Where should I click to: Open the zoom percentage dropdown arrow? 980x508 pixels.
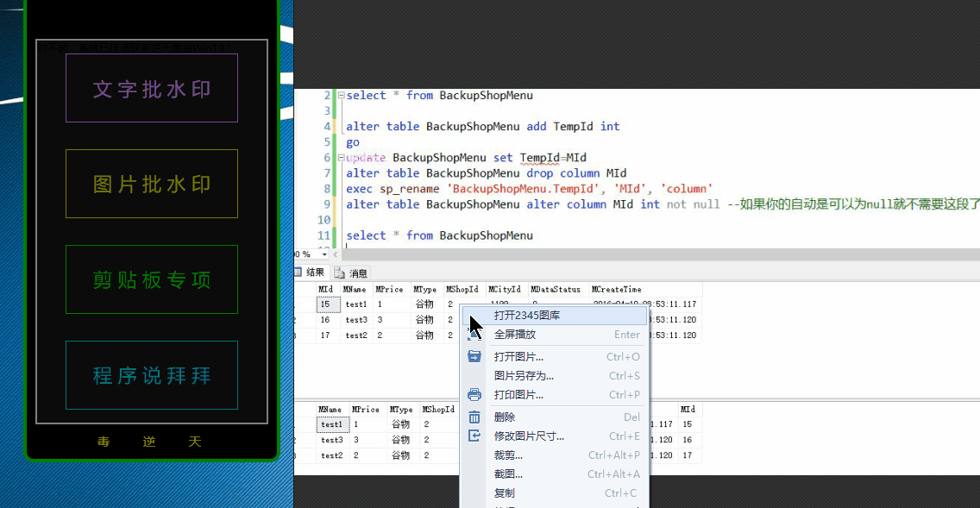[x=324, y=254]
